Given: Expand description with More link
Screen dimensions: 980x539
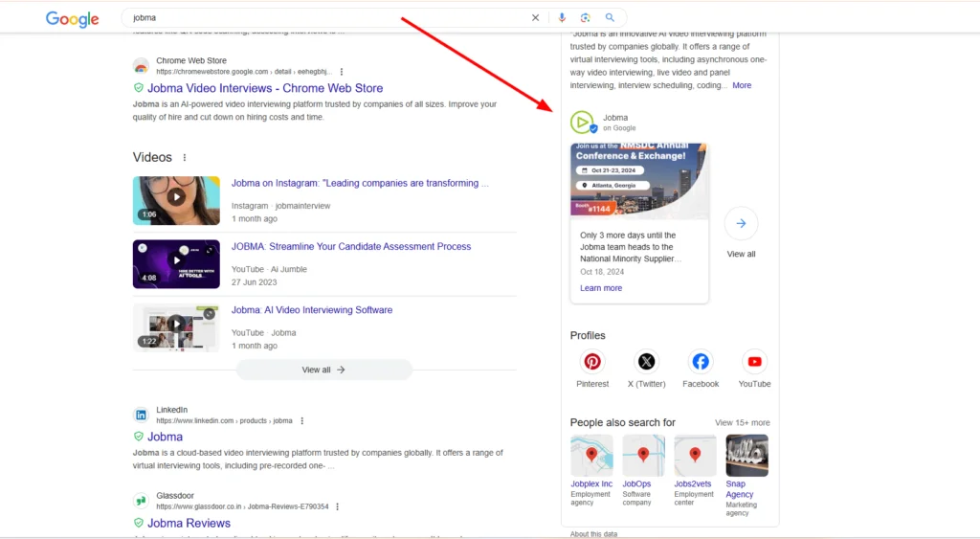Looking at the screenshot, I should [742, 85].
